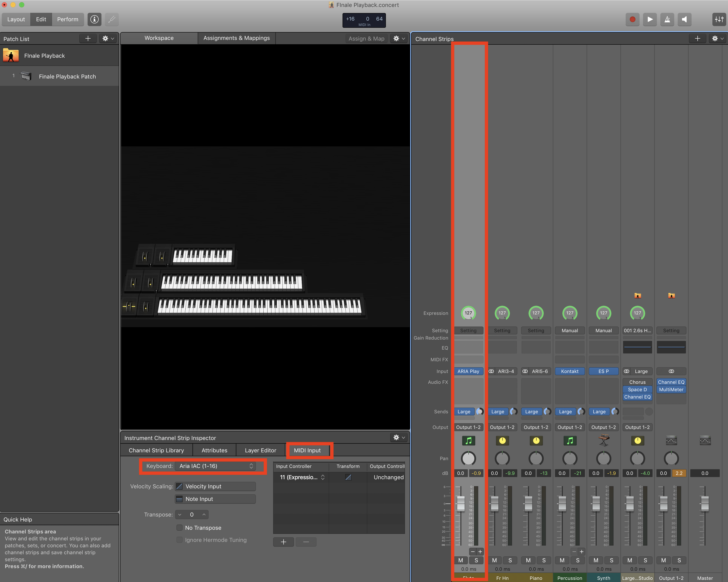Click the Fr Hn yellow clock icon
The image size is (728, 582).
pyautogui.click(x=502, y=440)
